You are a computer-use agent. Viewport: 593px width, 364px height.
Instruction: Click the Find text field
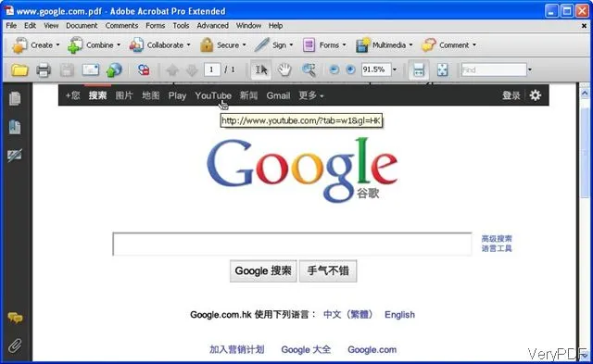pyautogui.click(x=494, y=69)
